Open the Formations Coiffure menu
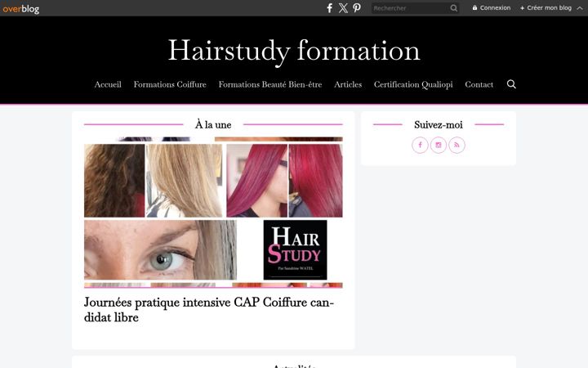This screenshot has height=368, width=588. [x=170, y=84]
